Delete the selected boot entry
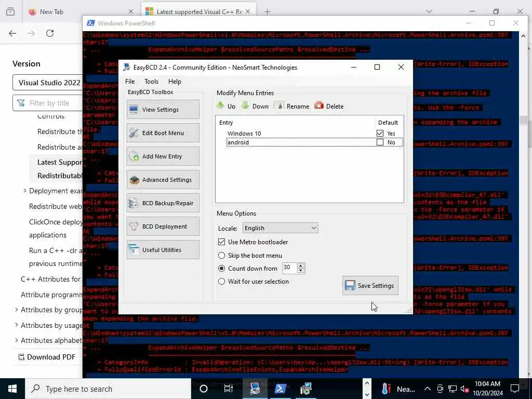 pyautogui.click(x=329, y=106)
